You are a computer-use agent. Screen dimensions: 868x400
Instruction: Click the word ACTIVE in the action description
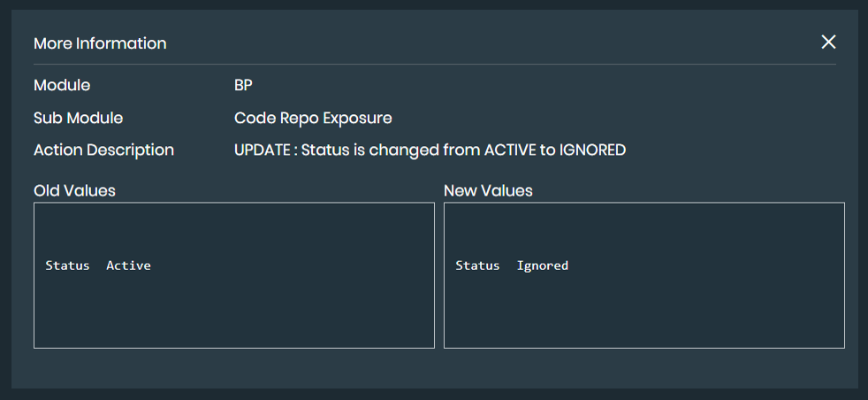point(511,150)
